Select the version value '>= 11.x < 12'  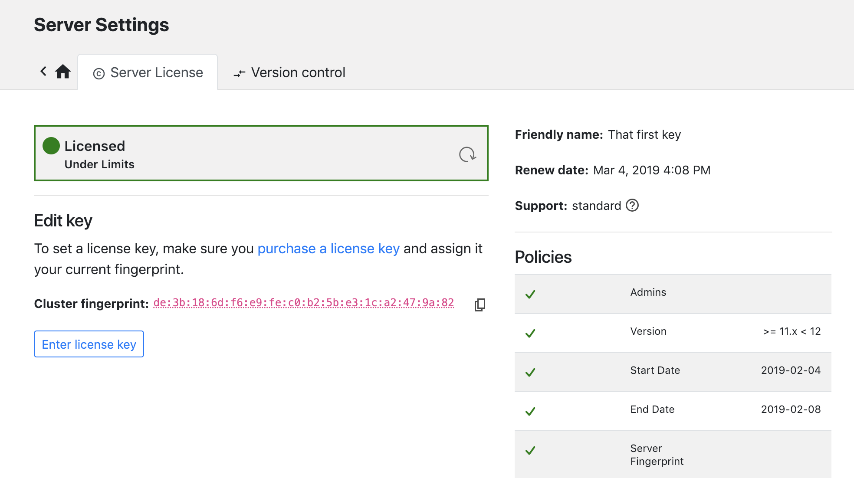[x=792, y=331]
